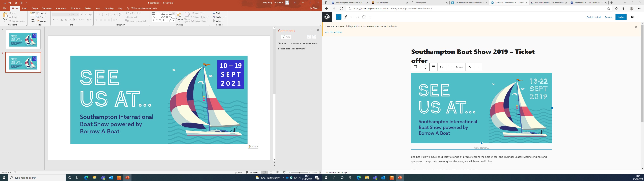The image size is (644, 181).
Task: Toggle Text Shadow in PowerPoint Font group
Action: point(66,20)
